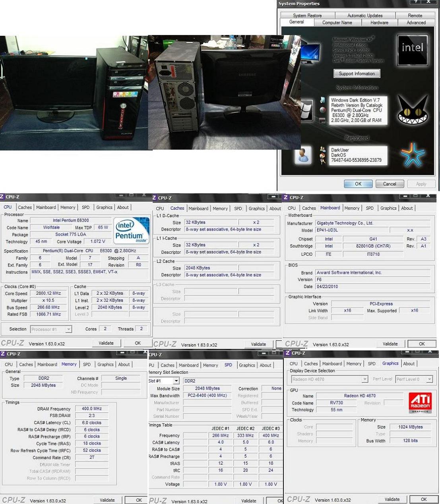The height and width of the screenshot is (504, 440).
Task: Click the intel logo in System Properties
Action: [412, 50]
